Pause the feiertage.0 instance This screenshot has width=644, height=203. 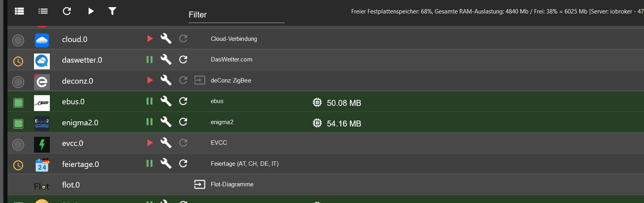click(x=150, y=163)
